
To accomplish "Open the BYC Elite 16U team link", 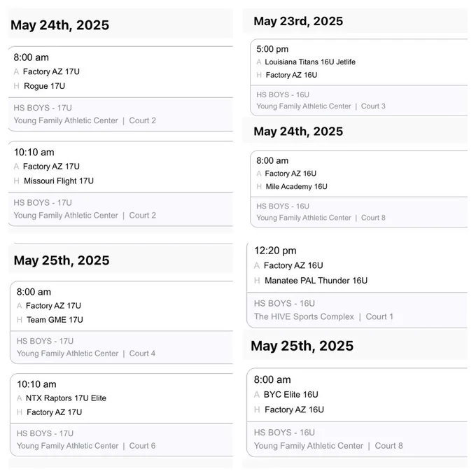I will point(290,395).
